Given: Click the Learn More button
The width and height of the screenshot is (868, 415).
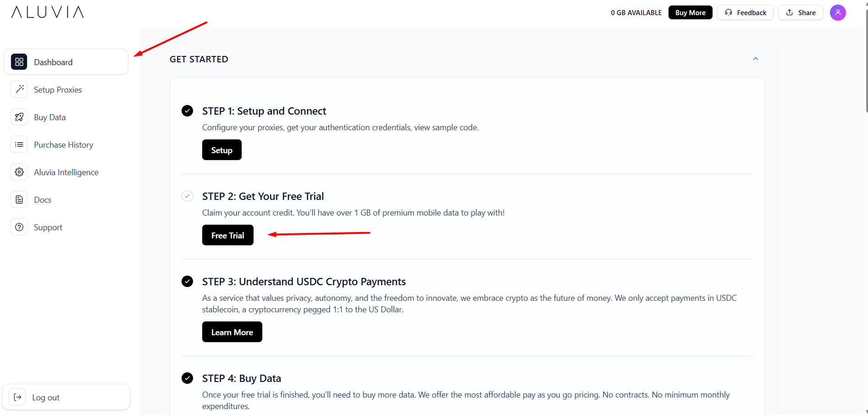Looking at the screenshot, I should 232,332.
